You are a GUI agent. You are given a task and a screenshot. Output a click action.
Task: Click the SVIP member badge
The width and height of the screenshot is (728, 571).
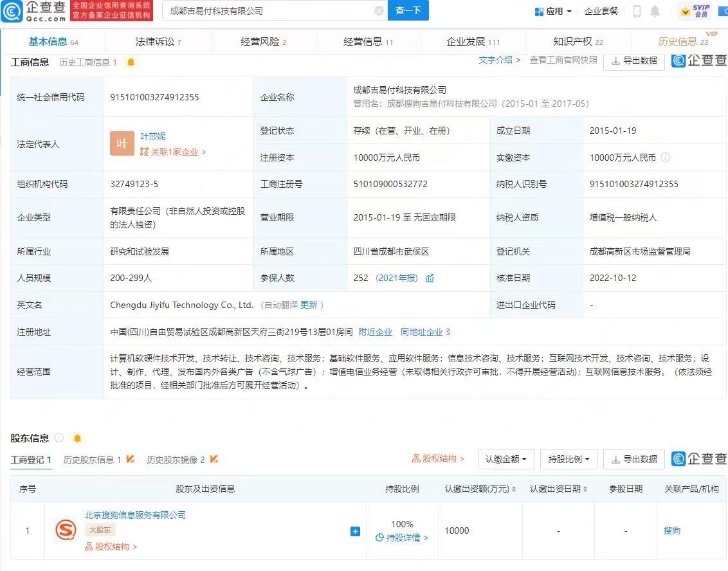tap(696, 11)
